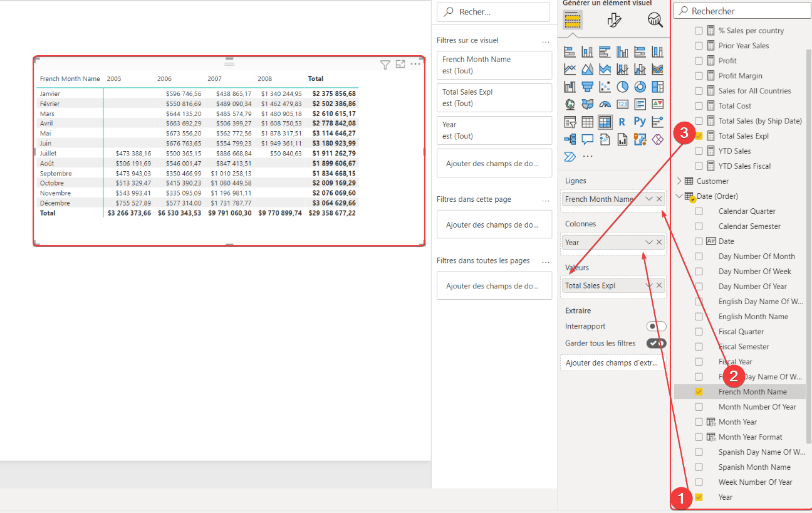Viewport: 812px width, 513px height.
Task: Select the pie chart visualization icon
Action: (x=623, y=87)
